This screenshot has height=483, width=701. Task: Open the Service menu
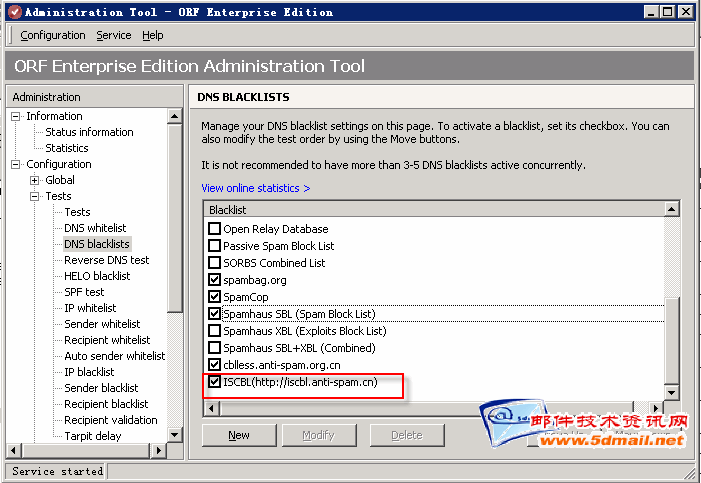[x=113, y=35]
